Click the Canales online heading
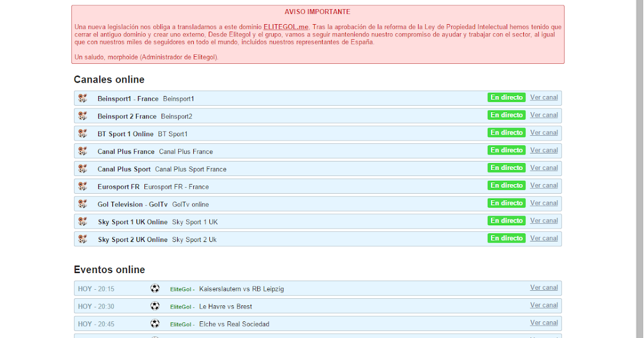Screen dimensions: 644x338 point(109,79)
